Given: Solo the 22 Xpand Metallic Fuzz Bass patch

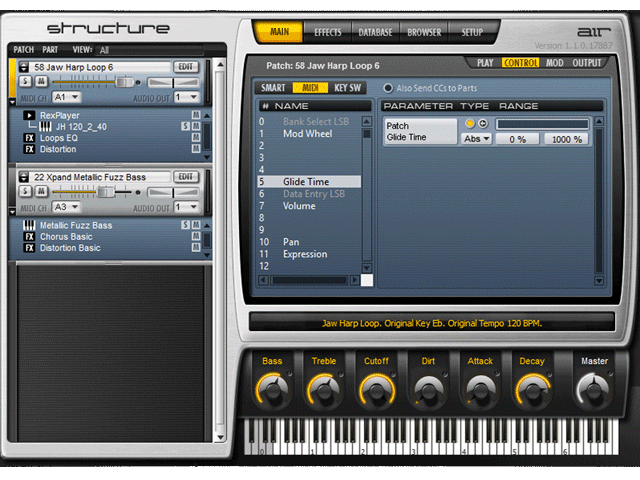Looking at the screenshot, I should [x=25, y=191].
